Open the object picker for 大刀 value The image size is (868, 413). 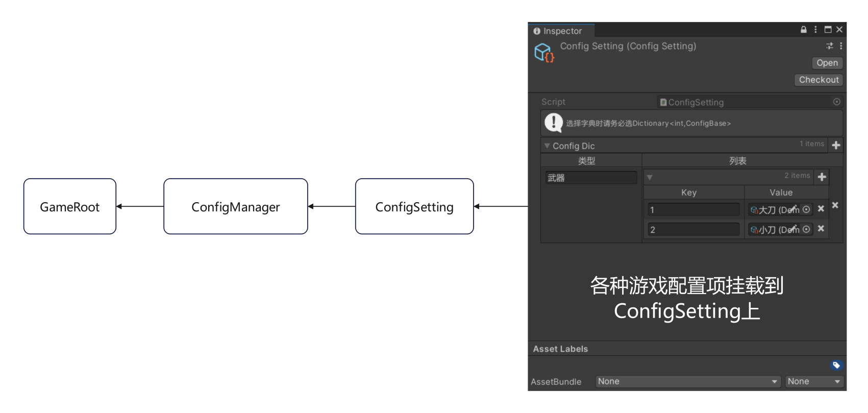coord(806,209)
